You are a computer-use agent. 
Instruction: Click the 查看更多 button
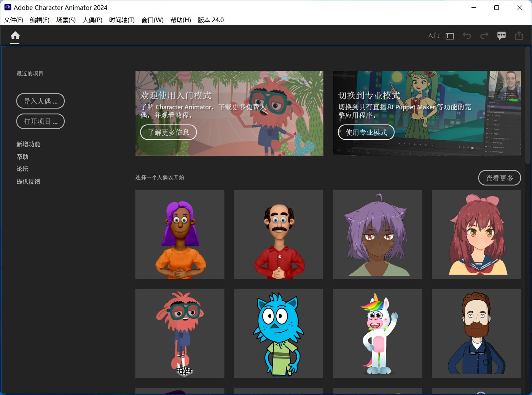(x=499, y=178)
